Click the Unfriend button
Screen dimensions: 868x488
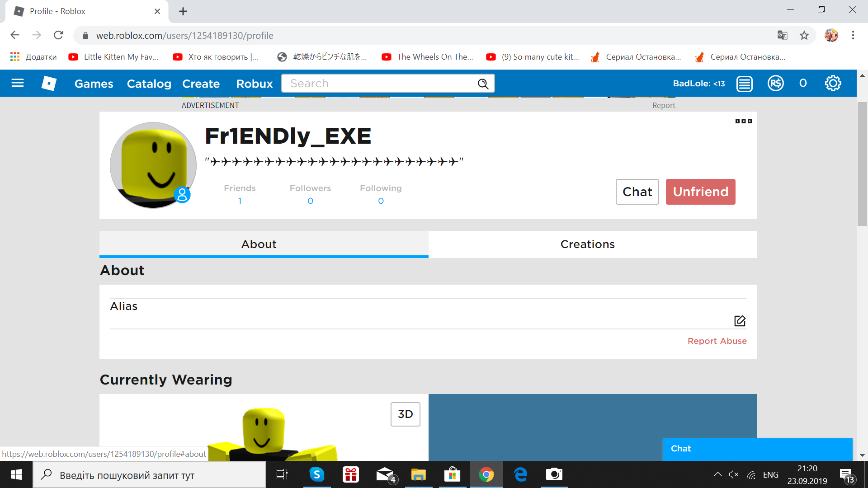pos(700,191)
